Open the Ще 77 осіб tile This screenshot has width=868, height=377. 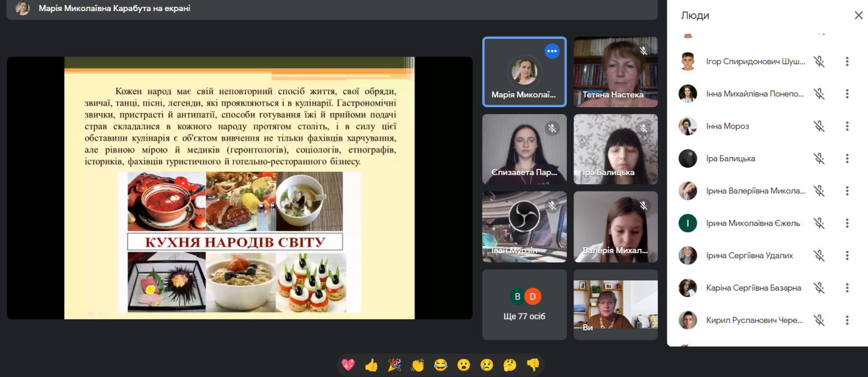(524, 304)
